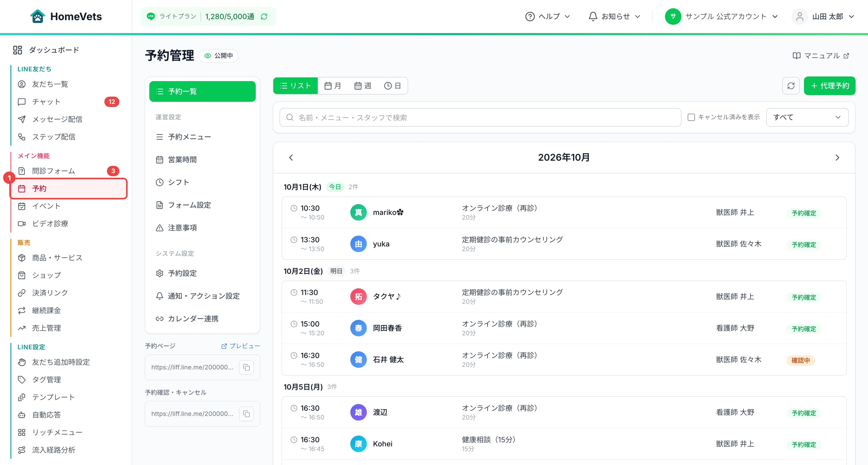Open 決済リンク in the sidebar

coord(68,293)
